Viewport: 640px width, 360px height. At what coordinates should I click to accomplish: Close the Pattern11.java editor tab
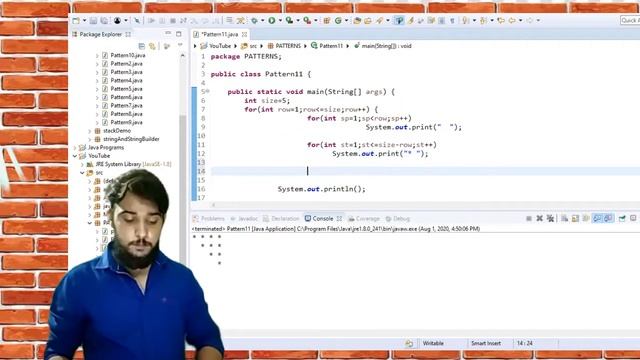244,34
